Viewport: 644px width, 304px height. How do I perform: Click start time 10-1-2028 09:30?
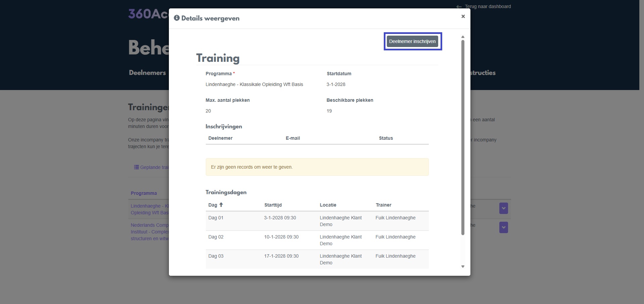click(x=281, y=237)
